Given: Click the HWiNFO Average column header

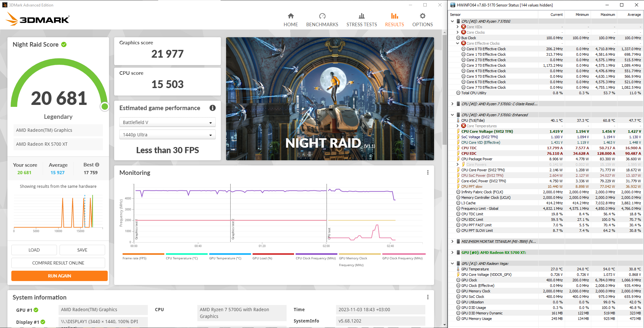Looking at the screenshot, I should (x=630, y=15).
